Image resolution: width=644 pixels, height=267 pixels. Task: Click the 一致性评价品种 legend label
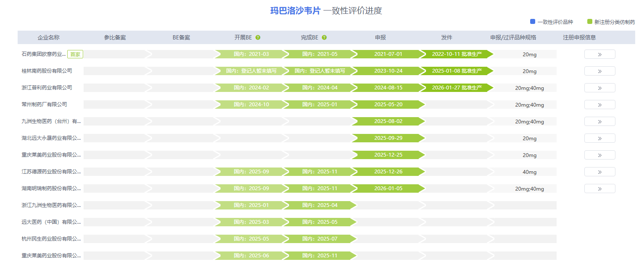(555, 22)
